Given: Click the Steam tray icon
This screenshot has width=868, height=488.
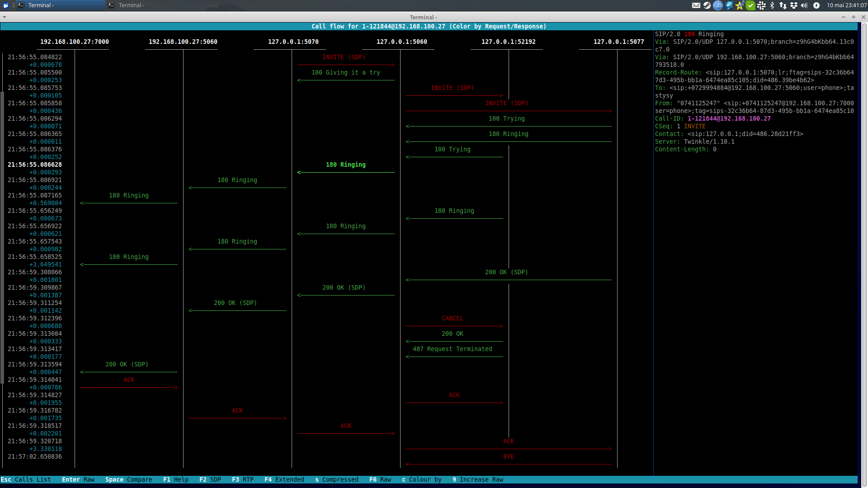Looking at the screenshot, I should point(707,5).
